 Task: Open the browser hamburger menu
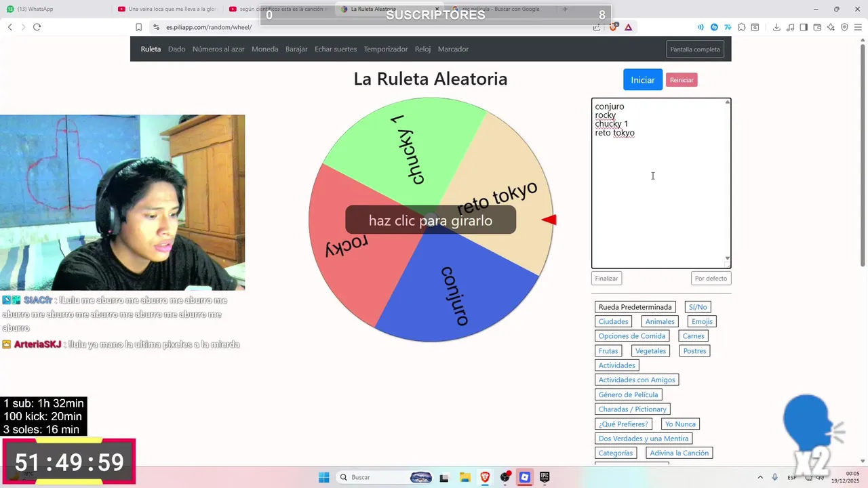click(858, 27)
